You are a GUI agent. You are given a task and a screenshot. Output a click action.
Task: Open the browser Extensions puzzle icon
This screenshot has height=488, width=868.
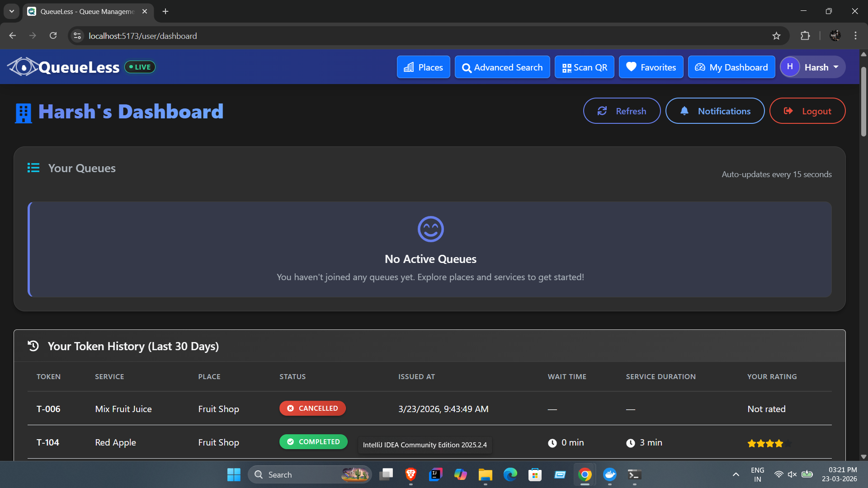[805, 36]
